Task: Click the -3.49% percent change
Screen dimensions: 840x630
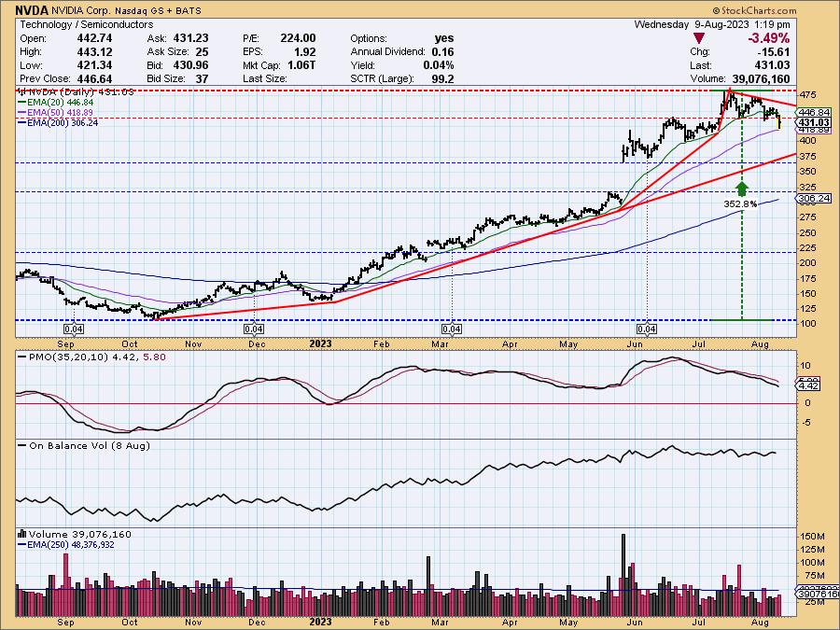Action: pos(769,38)
